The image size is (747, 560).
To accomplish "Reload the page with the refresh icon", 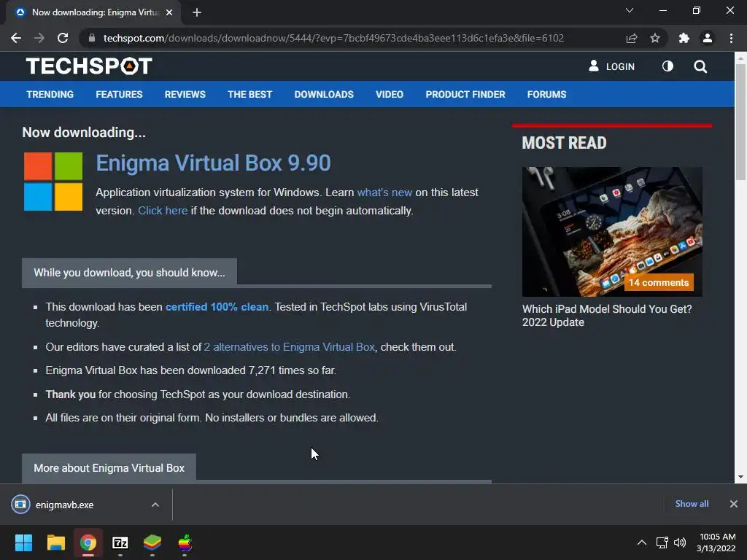I will click(63, 38).
